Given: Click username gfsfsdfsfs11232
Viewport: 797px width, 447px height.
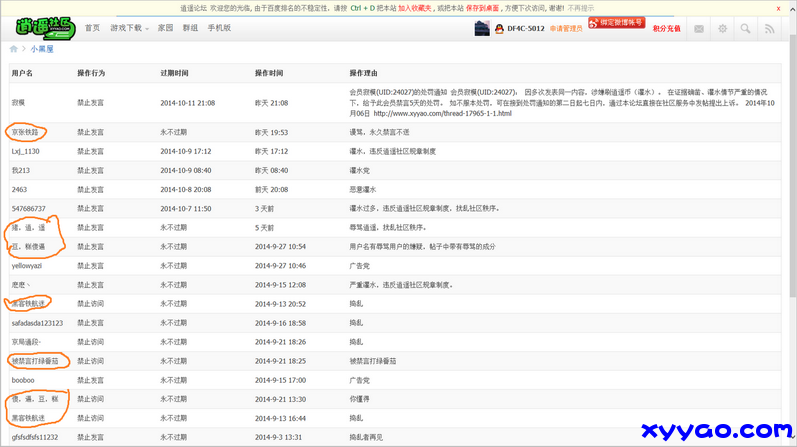Looking at the screenshot, I should point(35,437).
